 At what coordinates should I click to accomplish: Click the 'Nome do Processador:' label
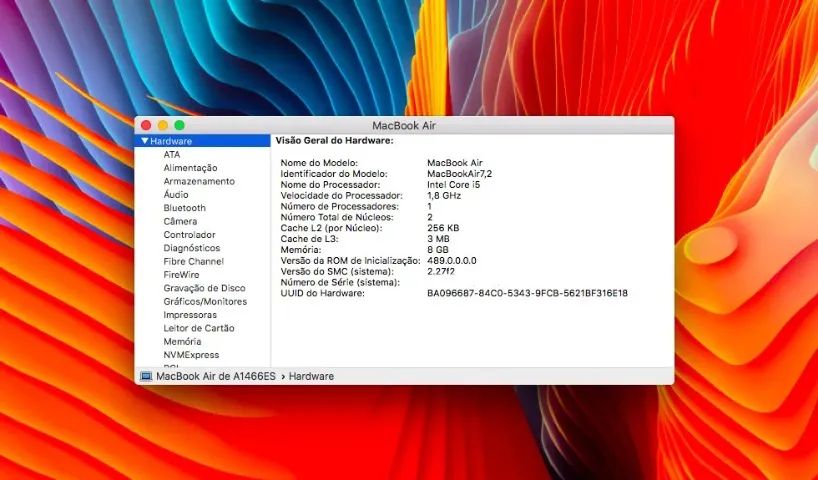point(330,185)
